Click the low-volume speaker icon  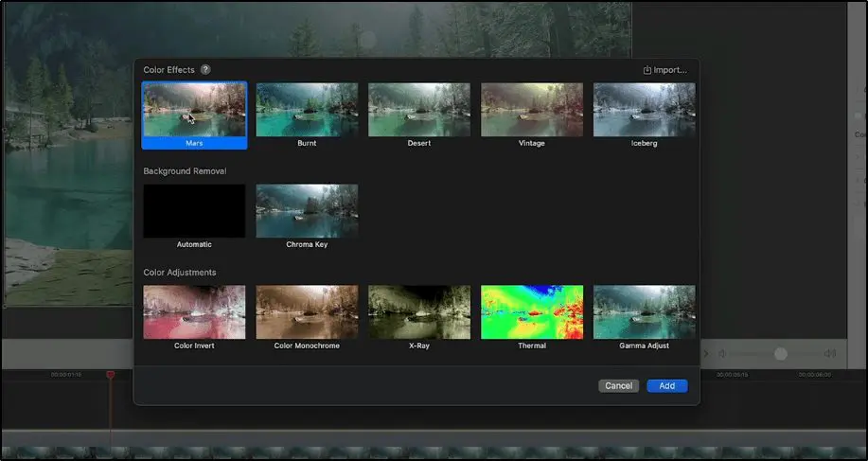point(722,354)
